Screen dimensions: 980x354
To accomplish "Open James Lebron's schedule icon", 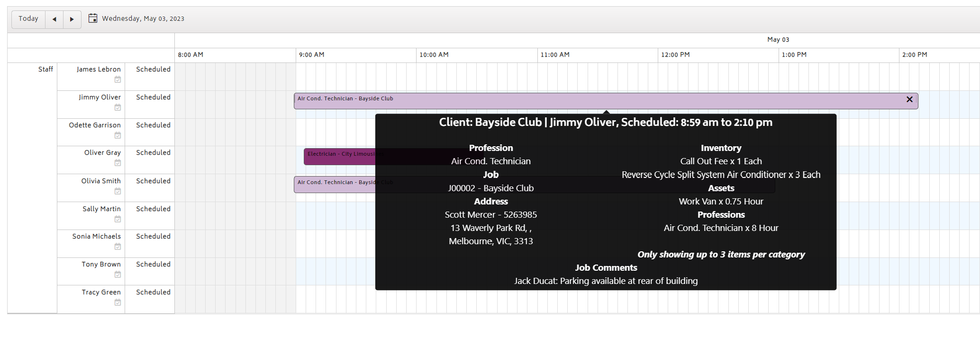I will click(x=118, y=80).
